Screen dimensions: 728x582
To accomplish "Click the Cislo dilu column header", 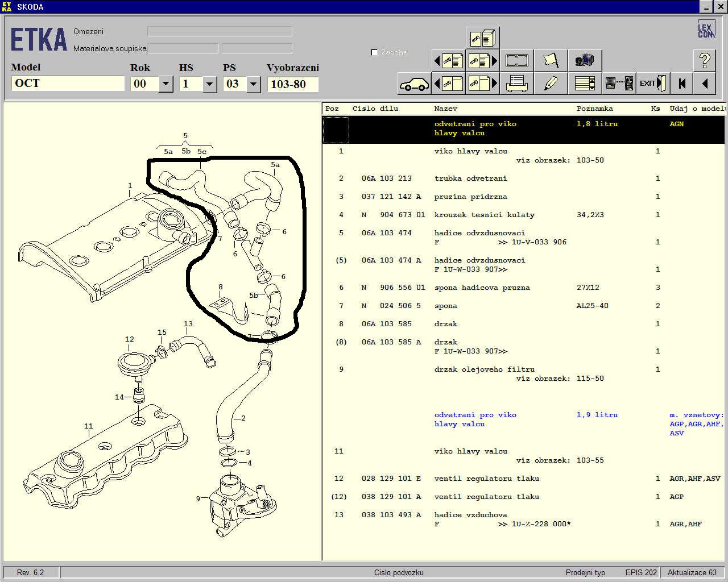I will coord(375,109).
